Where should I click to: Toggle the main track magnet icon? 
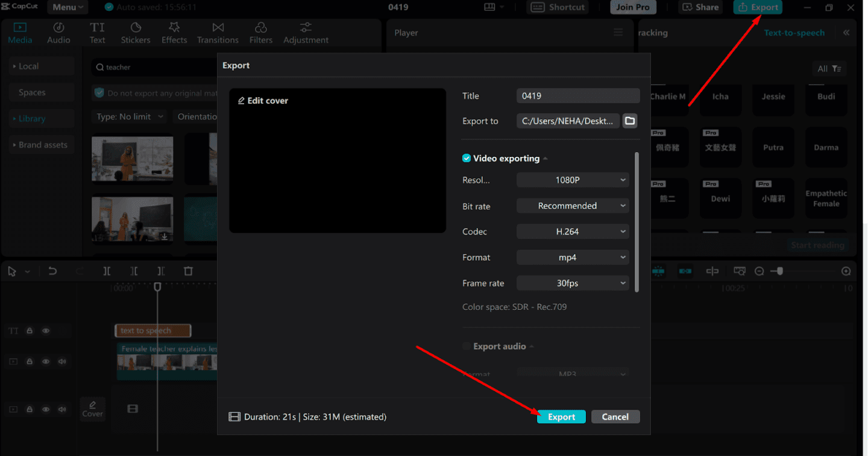click(x=658, y=271)
